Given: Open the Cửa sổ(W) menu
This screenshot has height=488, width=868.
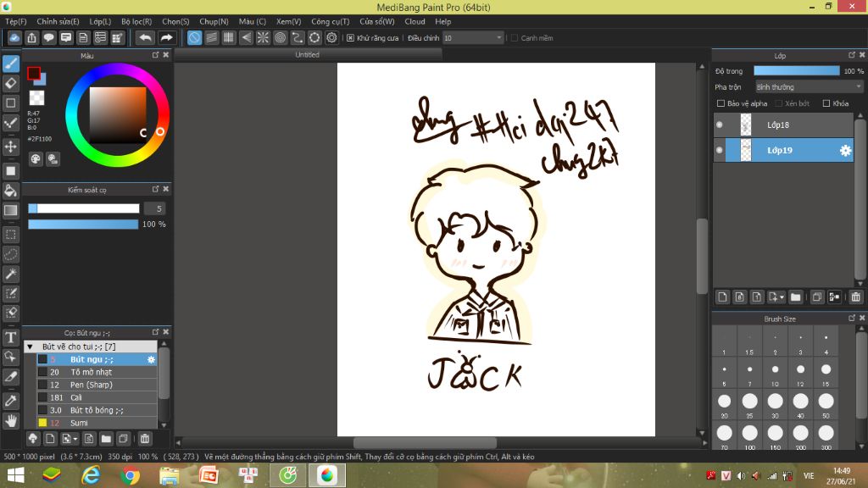Looking at the screenshot, I should click(377, 21).
